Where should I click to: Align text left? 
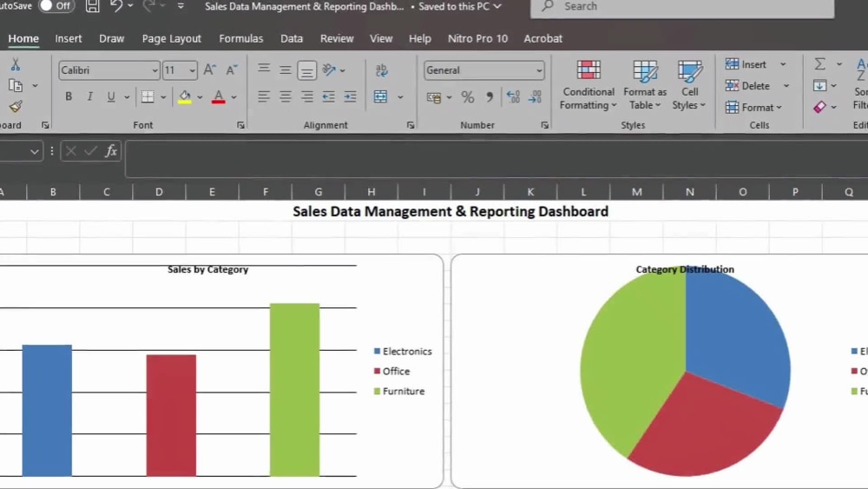[x=264, y=96]
